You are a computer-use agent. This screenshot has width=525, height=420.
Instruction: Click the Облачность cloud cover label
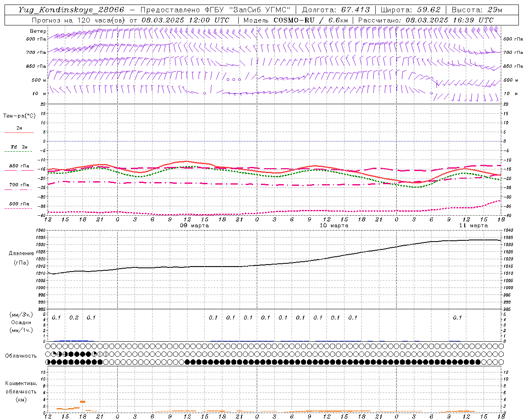(21, 356)
